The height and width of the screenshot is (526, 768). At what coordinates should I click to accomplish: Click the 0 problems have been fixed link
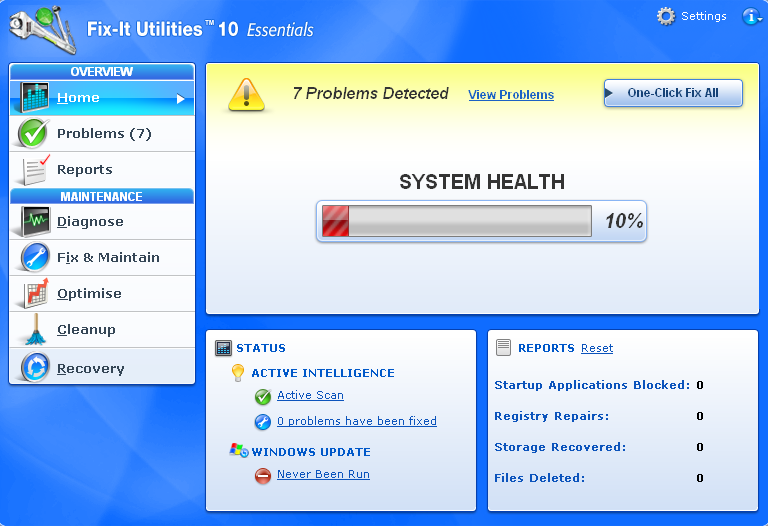[357, 421]
